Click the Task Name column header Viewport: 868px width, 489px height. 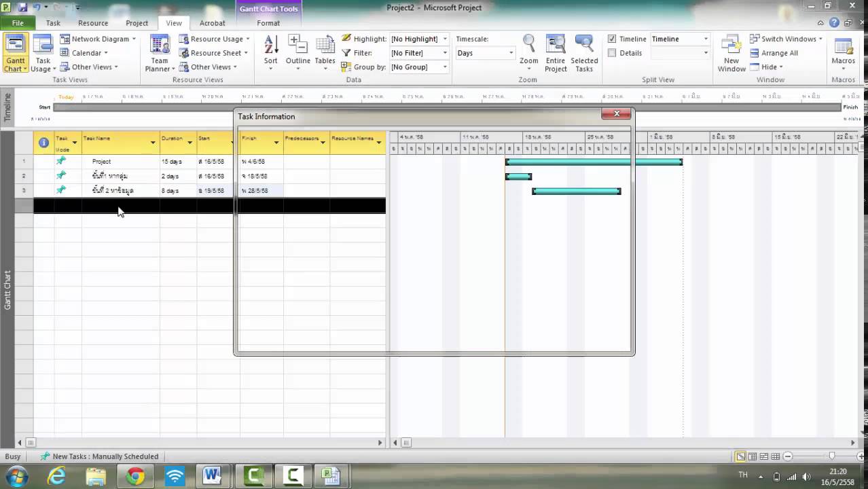(x=120, y=143)
